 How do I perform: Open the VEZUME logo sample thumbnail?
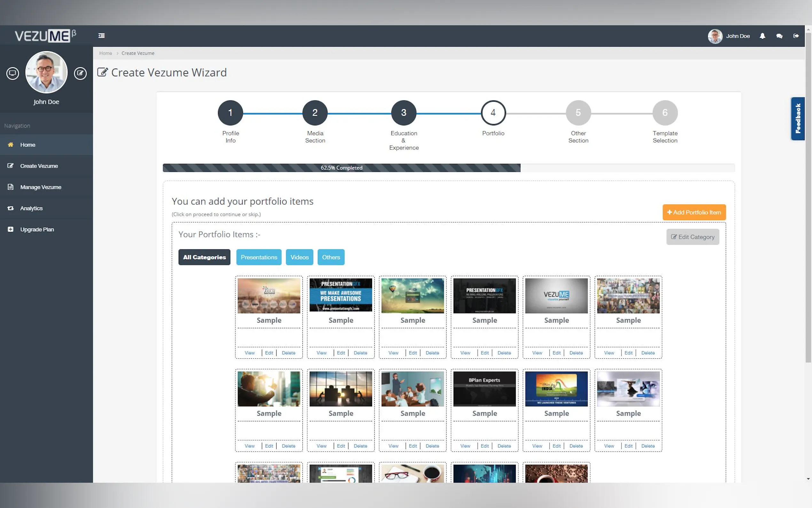click(556, 295)
